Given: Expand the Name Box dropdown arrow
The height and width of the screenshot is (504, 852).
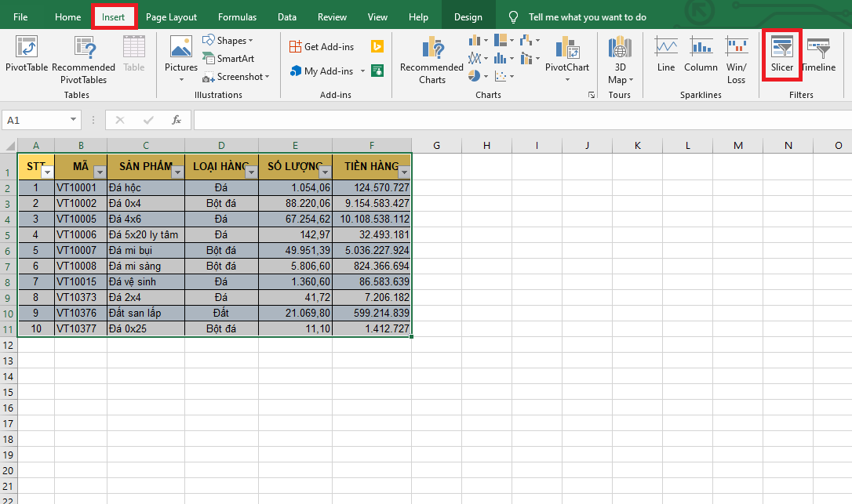Looking at the screenshot, I should (74, 120).
